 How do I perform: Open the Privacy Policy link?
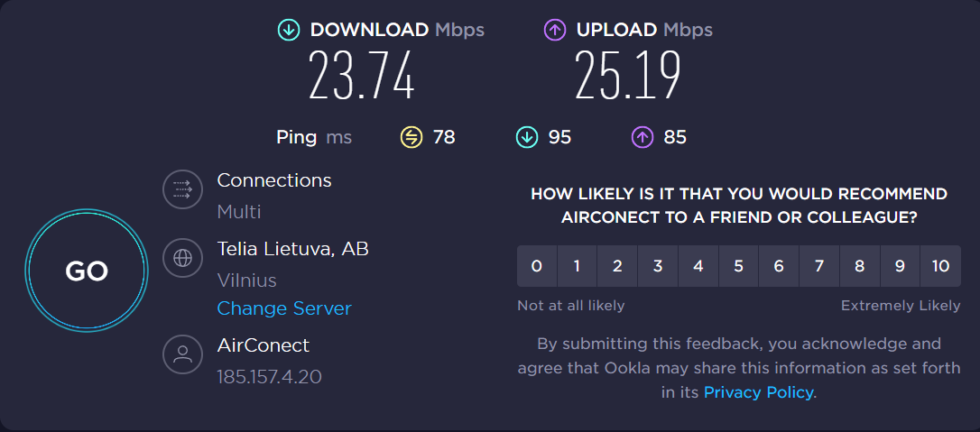click(759, 392)
